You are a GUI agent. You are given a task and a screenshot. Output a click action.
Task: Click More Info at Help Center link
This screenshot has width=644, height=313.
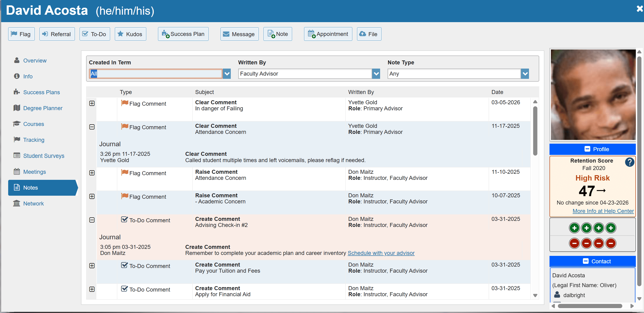click(603, 211)
